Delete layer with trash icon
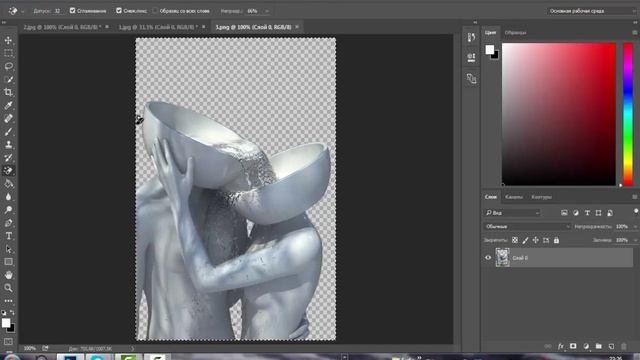The image size is (640, 360). pos(624,346)
